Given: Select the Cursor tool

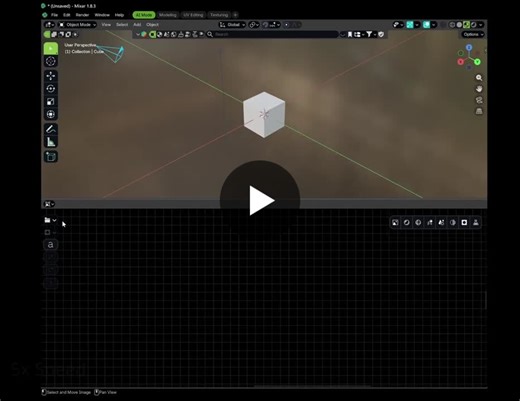Looking at the screenshot, I should [x=51, y=61].
